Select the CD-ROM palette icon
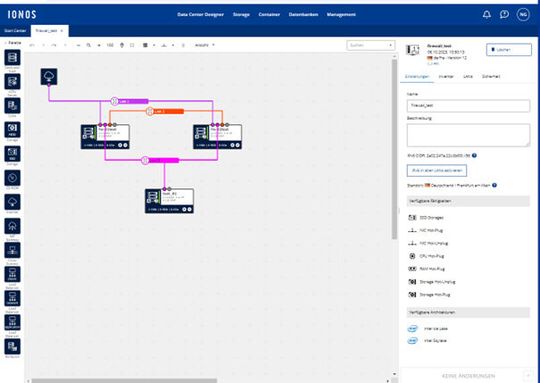This screenshot has width=540, height=383. (12, 178)
